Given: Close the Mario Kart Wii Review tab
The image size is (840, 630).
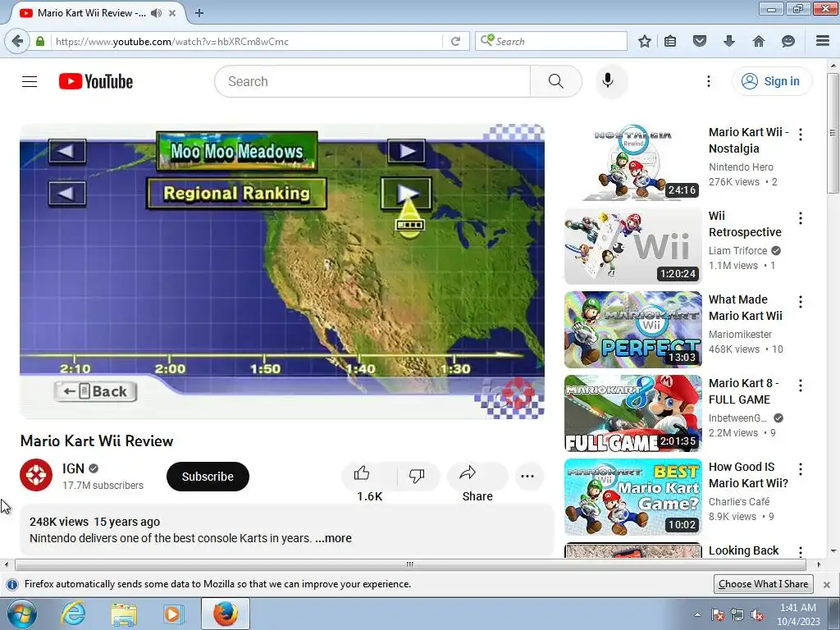Looking at the screenshot, I should pos(172,13).
